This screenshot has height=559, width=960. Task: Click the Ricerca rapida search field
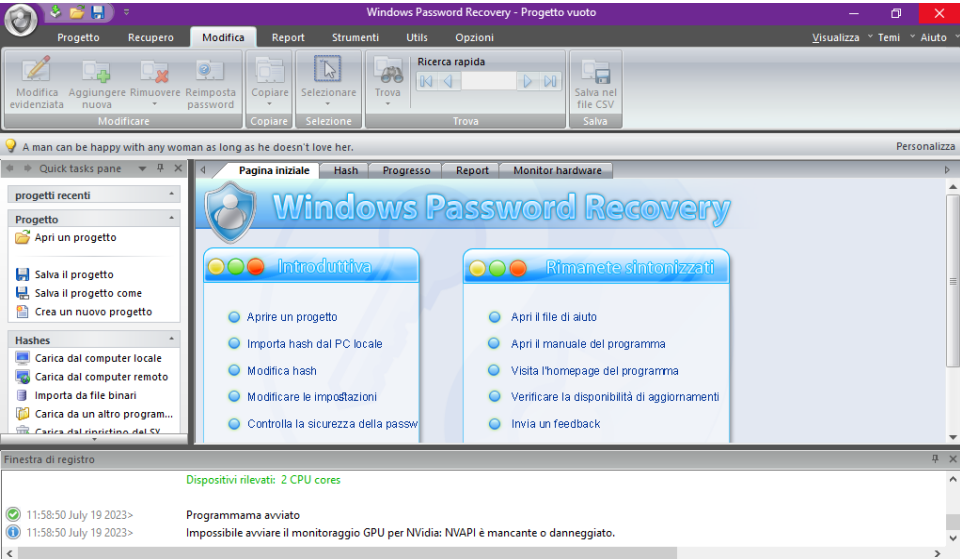489,81
